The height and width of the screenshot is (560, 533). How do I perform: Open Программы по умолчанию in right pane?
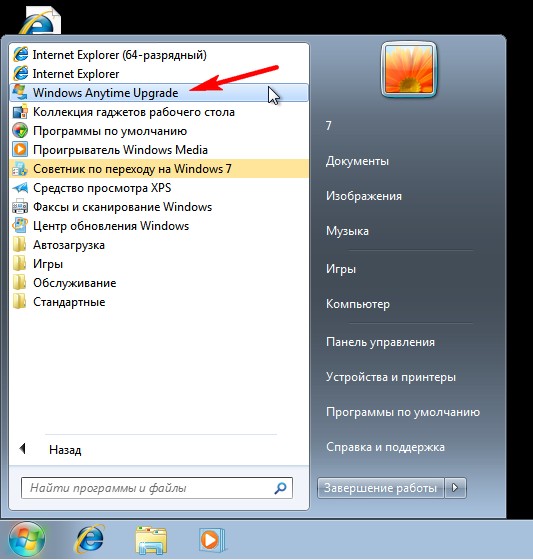point(403,412)
